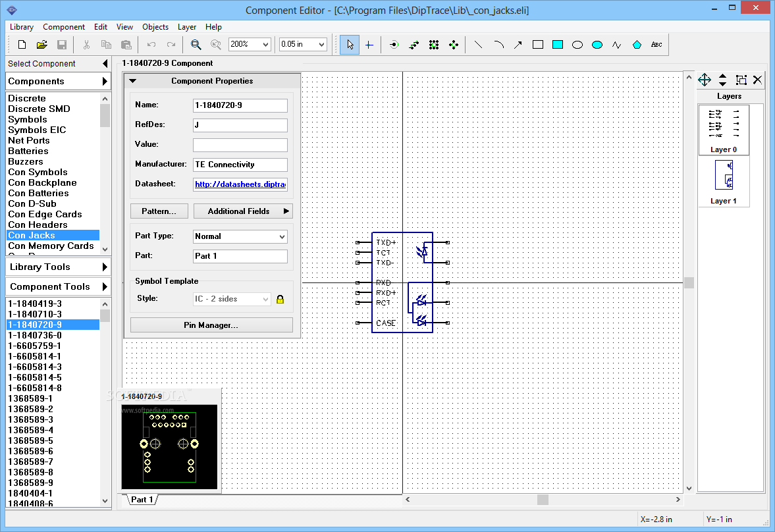Screen dimensions: 775x532
Task: Collapse the Component Properties panel triangle
Action: click(x=132, y=80)
